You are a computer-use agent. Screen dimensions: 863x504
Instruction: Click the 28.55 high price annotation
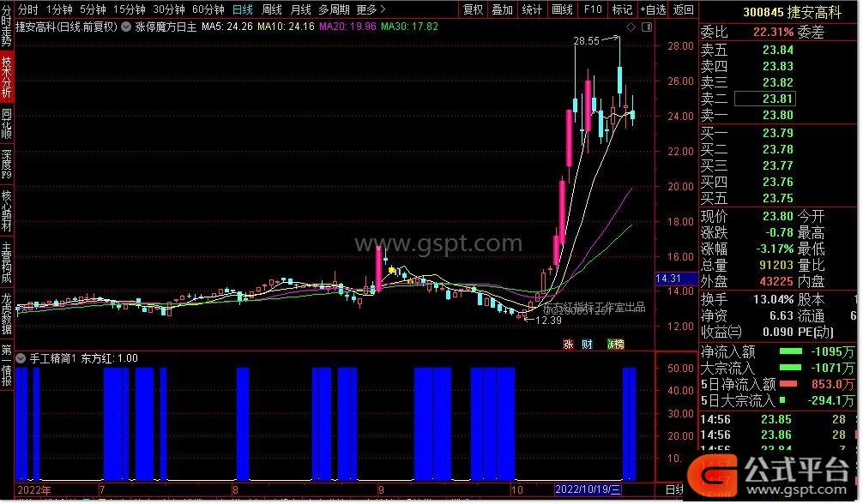[586, 41]
